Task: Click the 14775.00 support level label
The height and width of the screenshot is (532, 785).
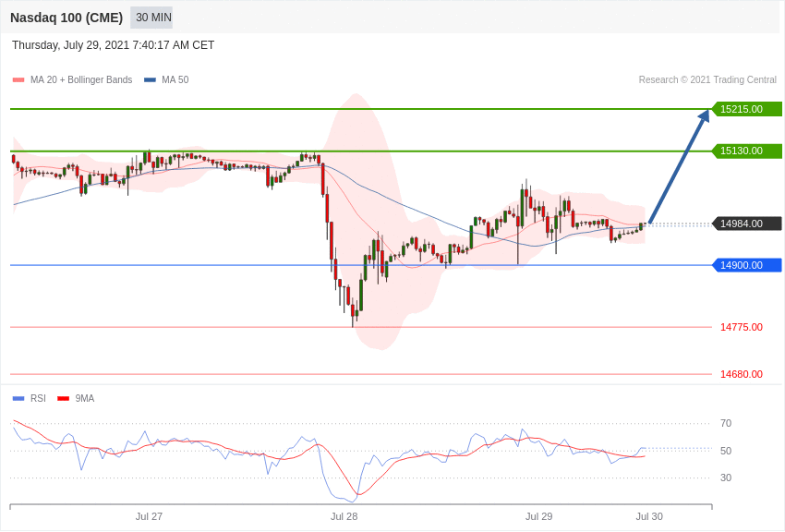Action: click(742, 327)
